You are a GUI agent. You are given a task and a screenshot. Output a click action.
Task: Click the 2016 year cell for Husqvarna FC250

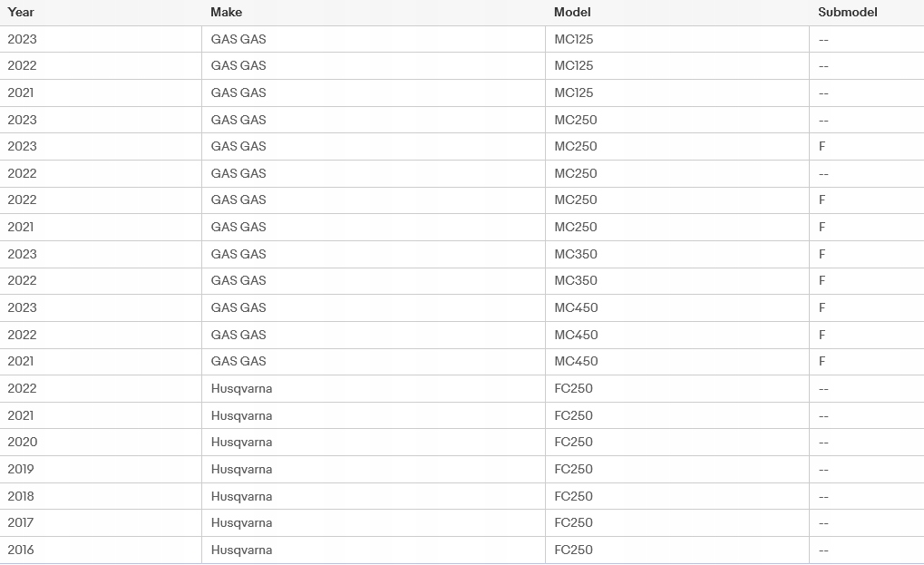tap(21, 550)
